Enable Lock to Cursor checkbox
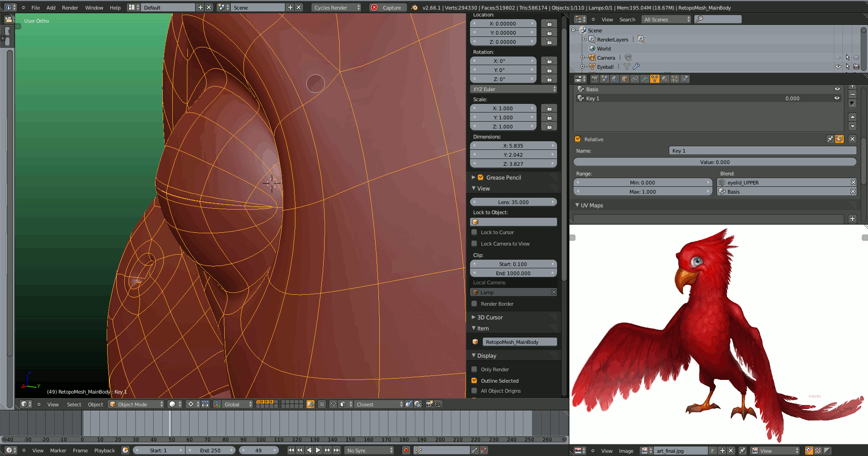 click(x=474, y=232)
